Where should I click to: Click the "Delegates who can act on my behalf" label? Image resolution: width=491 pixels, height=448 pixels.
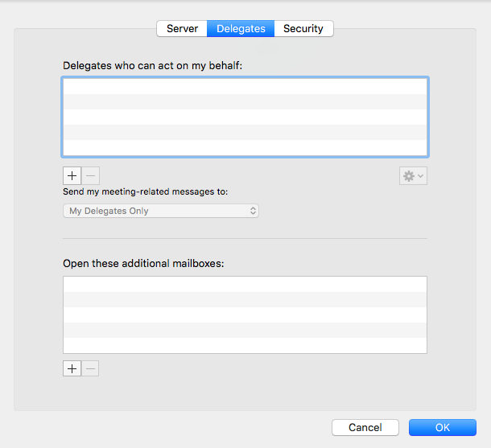pos(153,65)
